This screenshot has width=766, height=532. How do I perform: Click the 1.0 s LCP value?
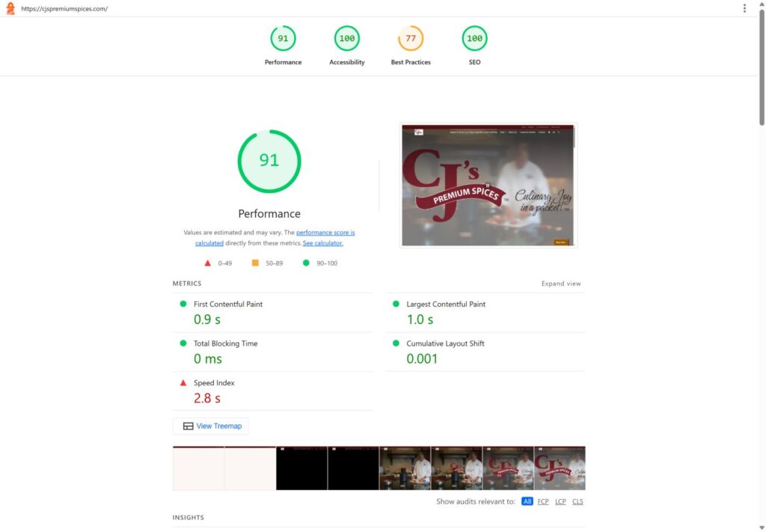tap(420, 319)
